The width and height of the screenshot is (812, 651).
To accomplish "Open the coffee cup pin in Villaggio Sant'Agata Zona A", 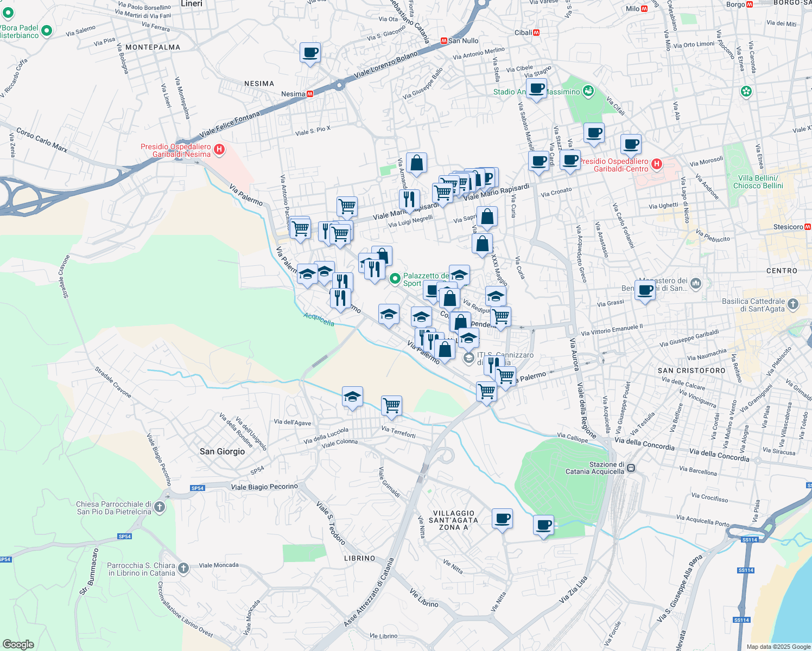I will [502, 518].
